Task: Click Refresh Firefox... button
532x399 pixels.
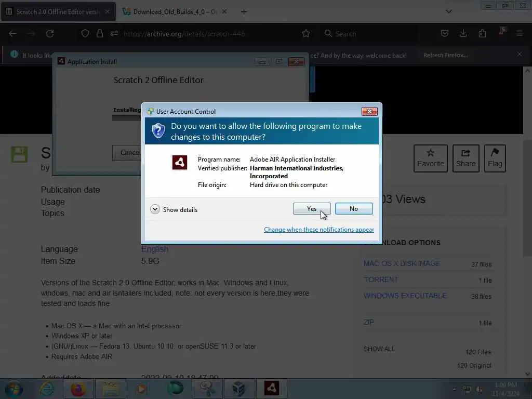Action: [446, 55]
